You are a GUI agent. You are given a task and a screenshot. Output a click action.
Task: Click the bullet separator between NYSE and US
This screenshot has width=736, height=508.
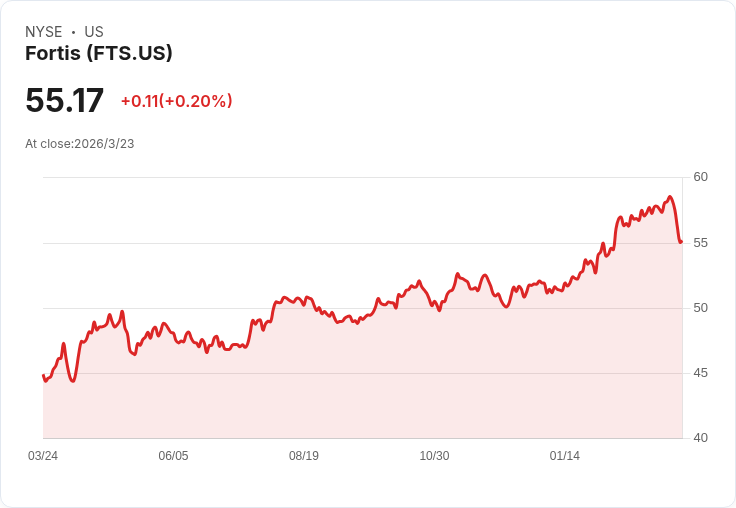click(x=73, y=32)
